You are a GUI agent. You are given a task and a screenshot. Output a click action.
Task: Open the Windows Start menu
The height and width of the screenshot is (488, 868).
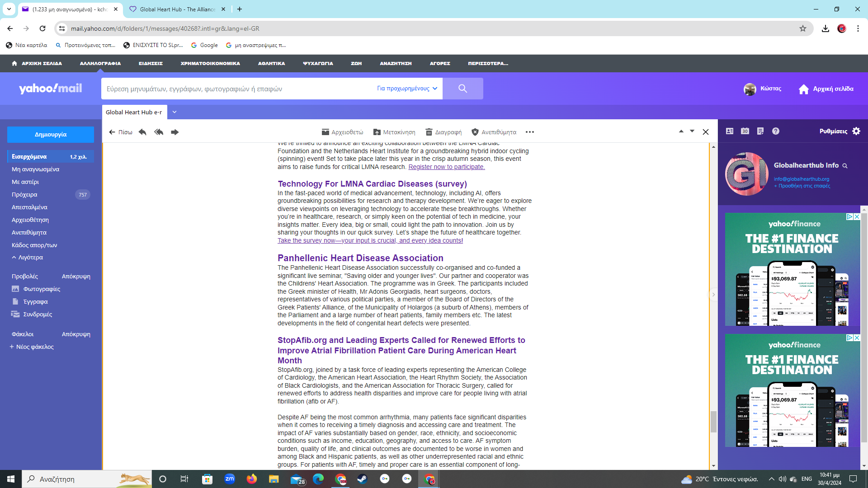click(x=11, y=479)
